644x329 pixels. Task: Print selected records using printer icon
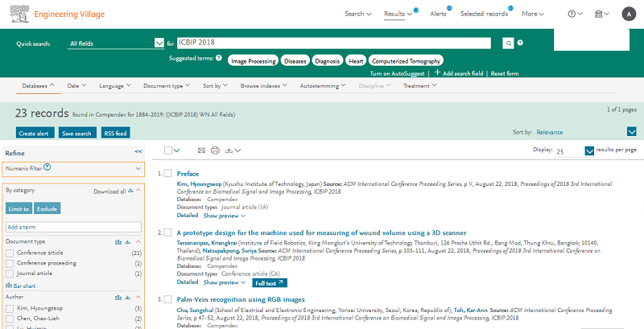click(215, 150)
